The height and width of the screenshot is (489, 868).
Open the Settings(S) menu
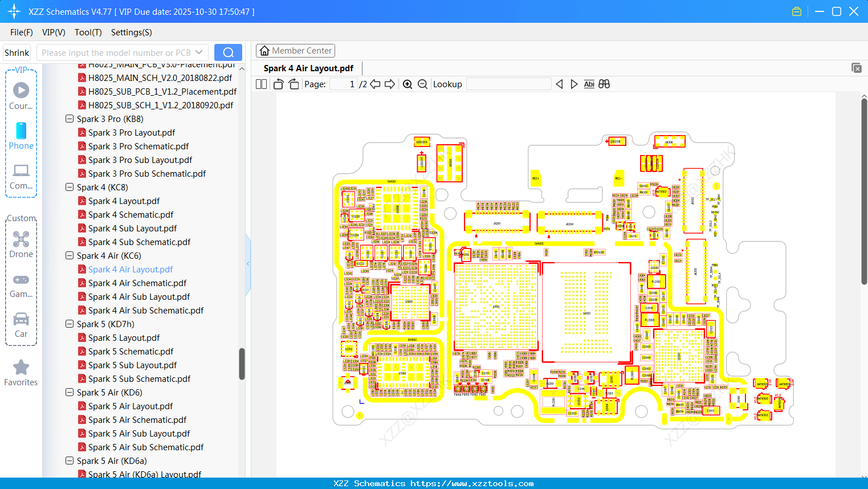[x=131, y=32]
